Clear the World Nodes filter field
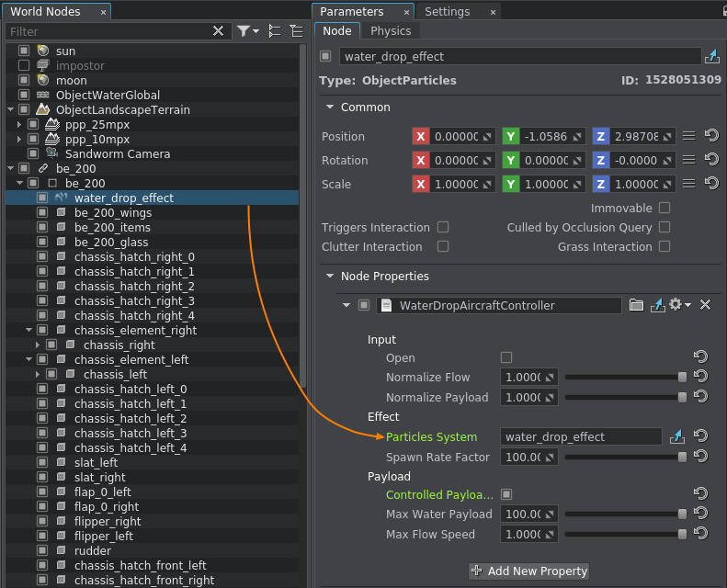 [219, 31]
